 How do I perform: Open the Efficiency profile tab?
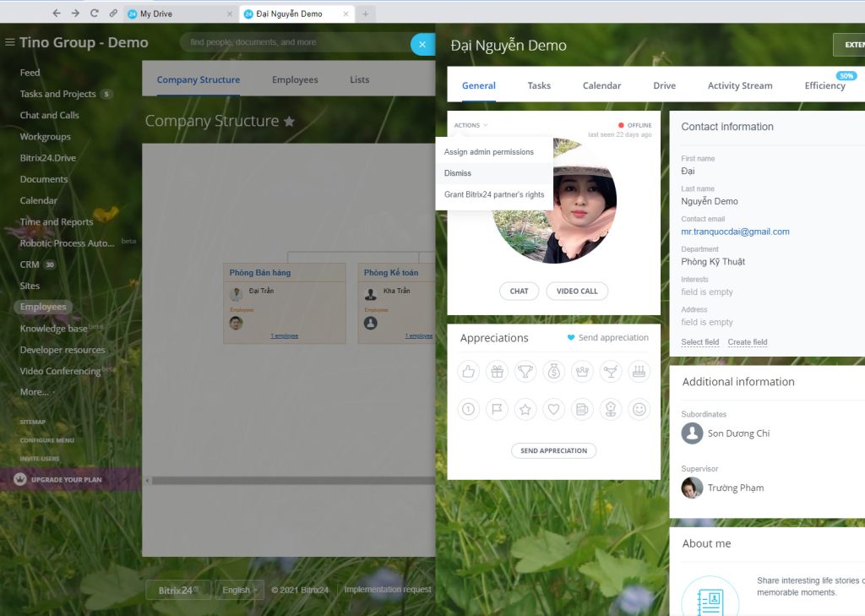(824, 85)
